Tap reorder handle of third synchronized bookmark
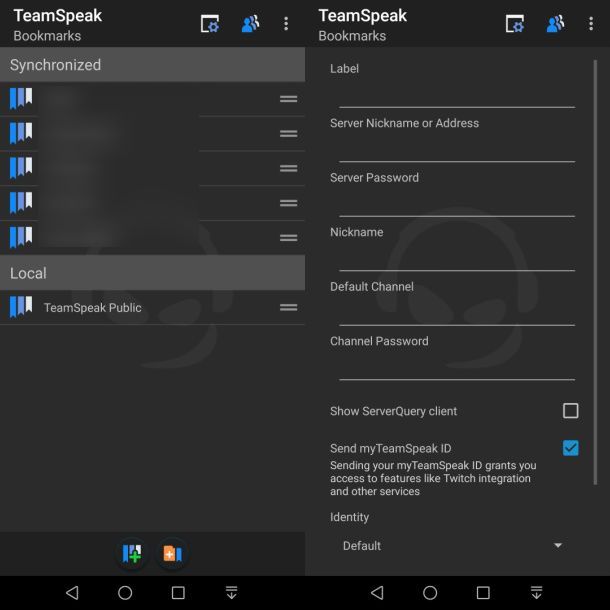Viewport: 610px width, 610px height. tap(288, 168)
